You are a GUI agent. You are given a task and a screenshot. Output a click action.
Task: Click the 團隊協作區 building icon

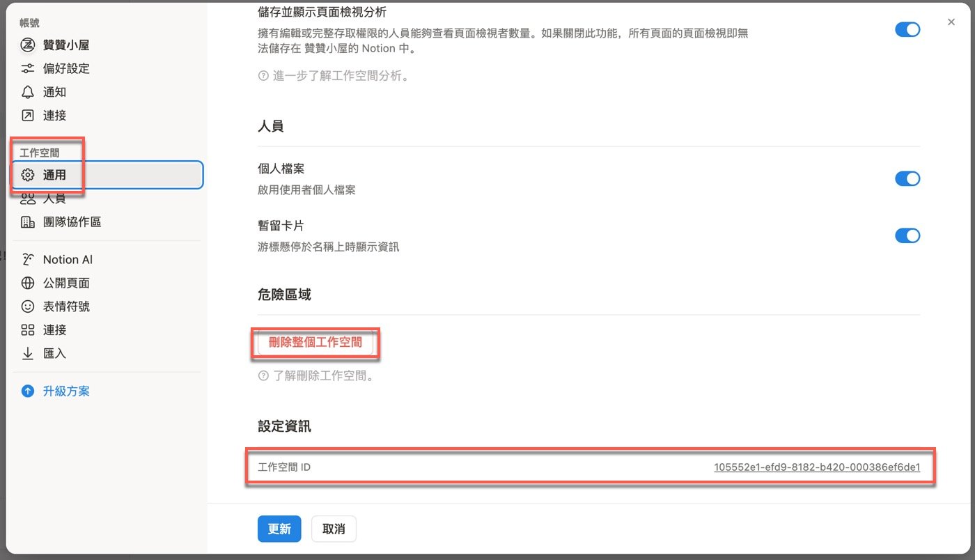(x=28, y=222)
